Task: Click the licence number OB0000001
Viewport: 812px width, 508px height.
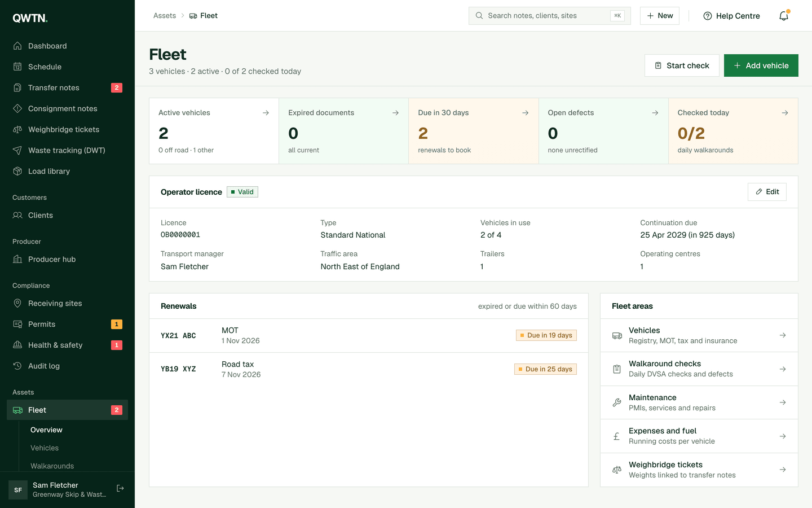Action: (180, 235)
